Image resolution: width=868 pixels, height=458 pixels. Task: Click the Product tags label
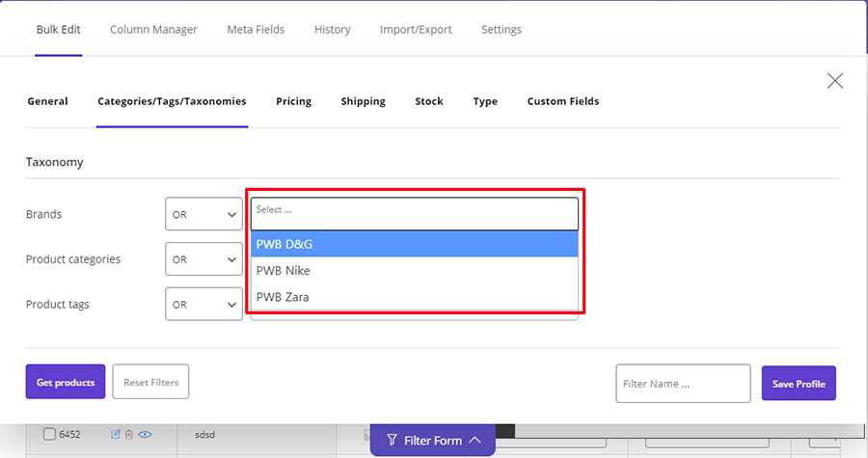pyautogui.click(x=58, y=305)
